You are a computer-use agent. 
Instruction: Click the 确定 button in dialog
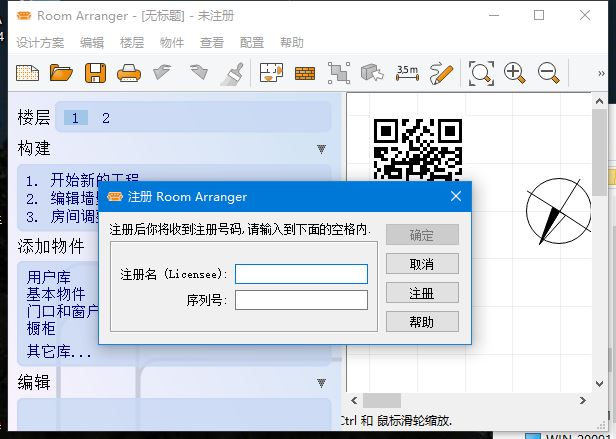[x=422, y=235]
